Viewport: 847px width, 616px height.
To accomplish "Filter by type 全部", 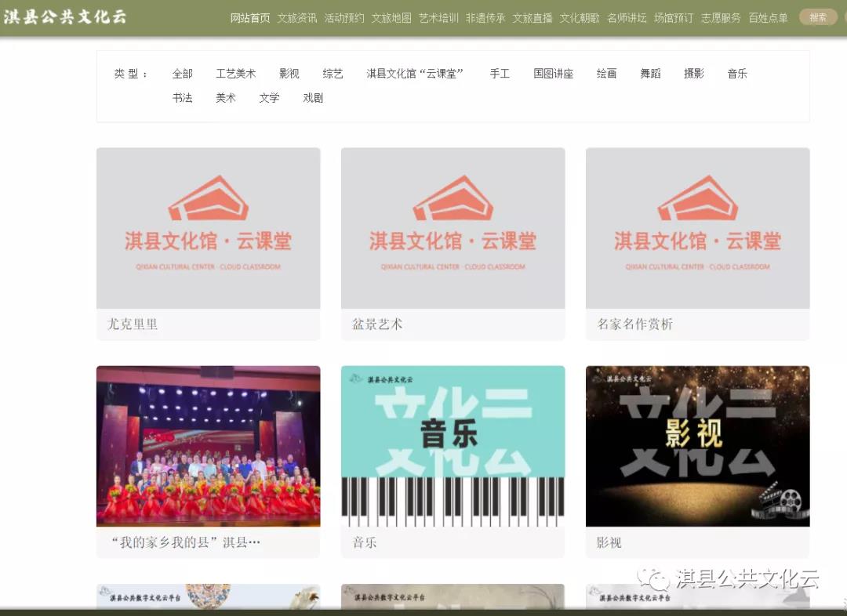I will click(182, 74).
